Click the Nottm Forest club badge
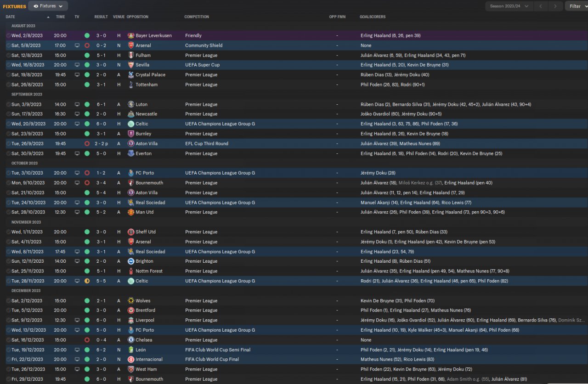The image size is (588, 384). pyautogui.click(x=131, y=271)
